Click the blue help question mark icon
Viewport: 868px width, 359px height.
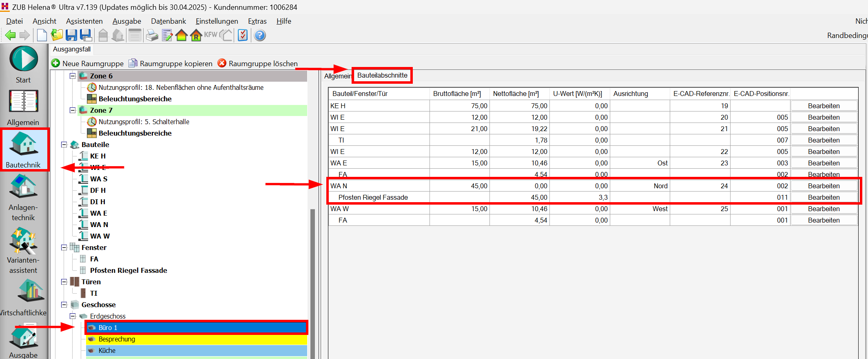(x=260, y=36)
